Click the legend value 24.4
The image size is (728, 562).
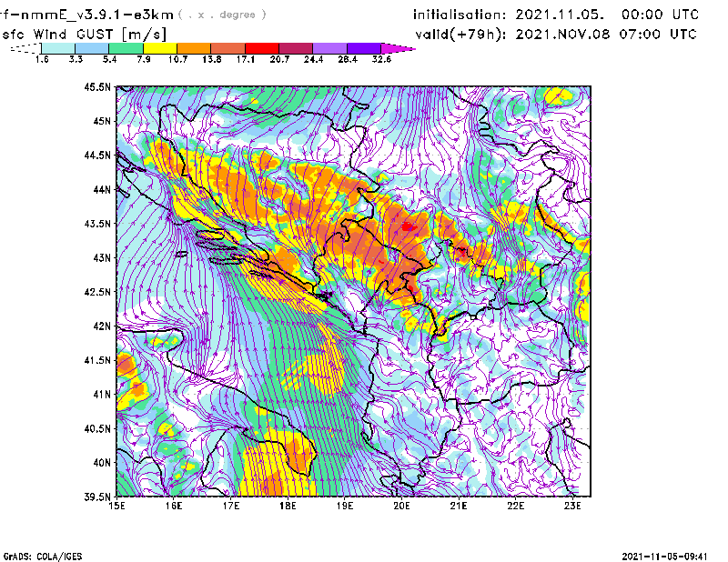click(313, 59)
